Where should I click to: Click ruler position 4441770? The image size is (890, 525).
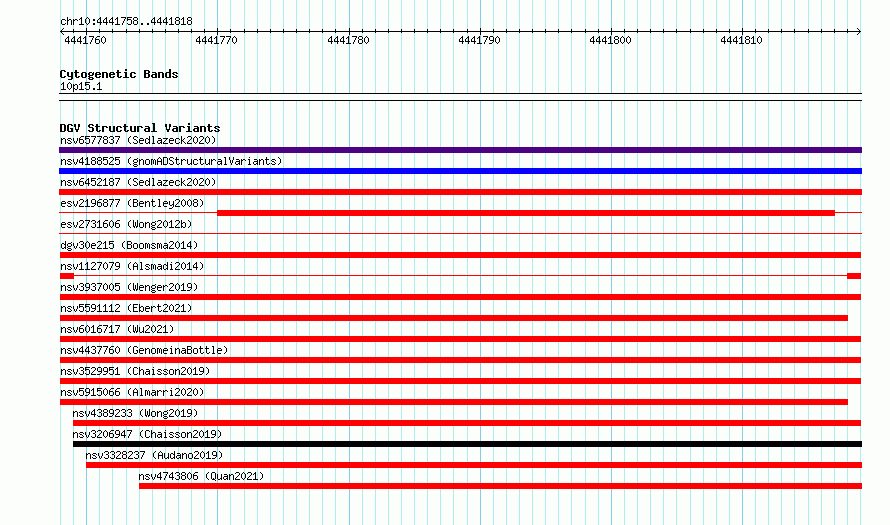(x=216, y=40)
